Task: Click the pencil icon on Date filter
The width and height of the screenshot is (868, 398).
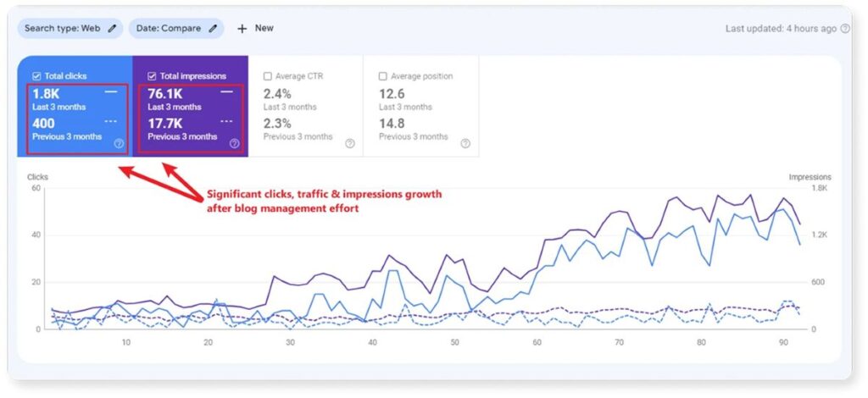Action: (x=213, y=29)
